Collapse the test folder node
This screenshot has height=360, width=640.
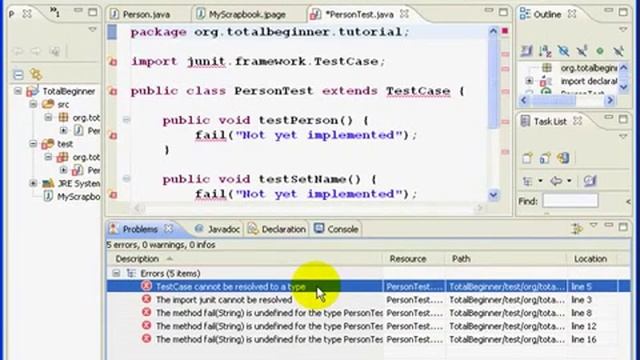(x=33, y=144)
